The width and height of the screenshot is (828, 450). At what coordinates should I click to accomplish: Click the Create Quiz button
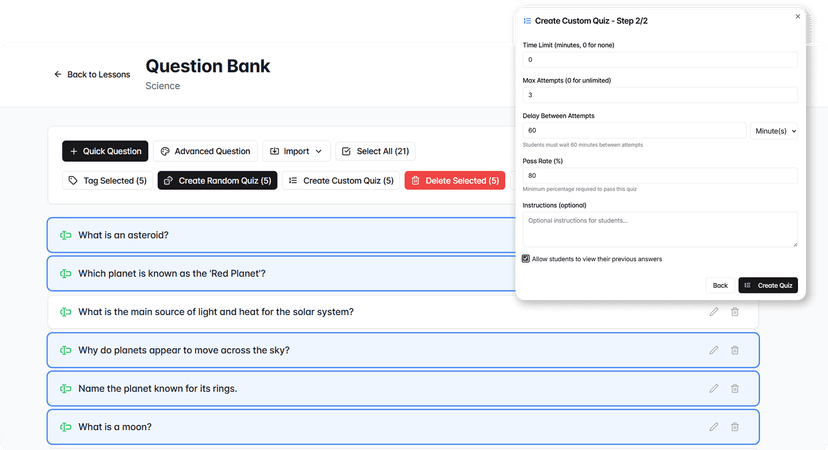coord(768,285)
